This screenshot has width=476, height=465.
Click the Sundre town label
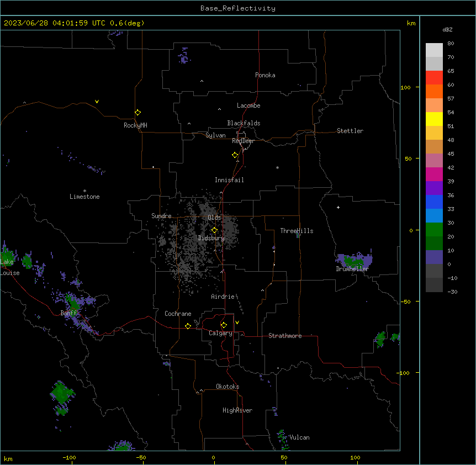[x=161, y=216]
